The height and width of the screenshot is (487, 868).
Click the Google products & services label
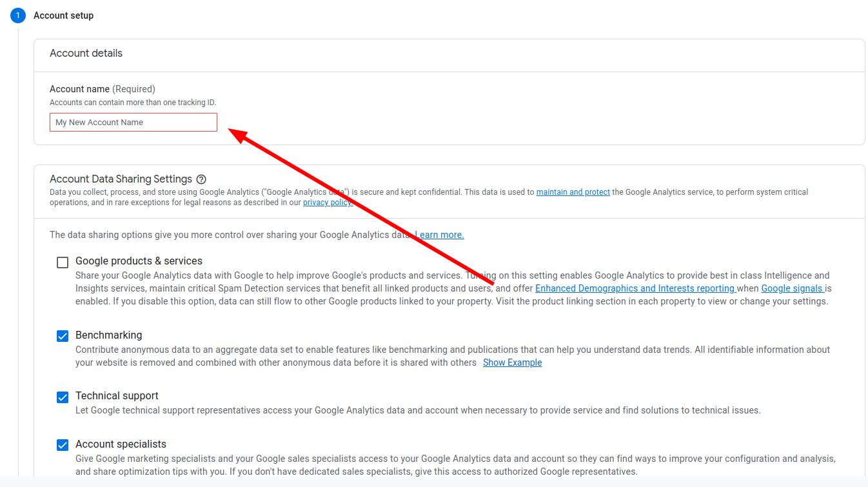[138, 261]
